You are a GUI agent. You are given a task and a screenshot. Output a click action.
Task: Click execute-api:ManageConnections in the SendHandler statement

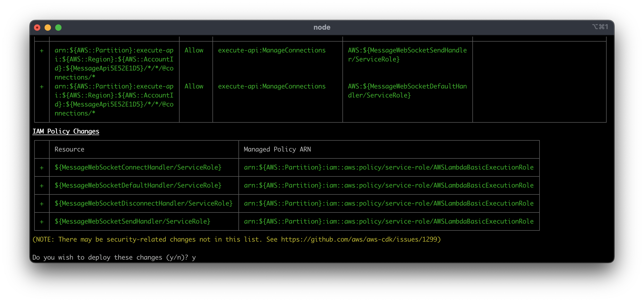pyautogui.click(x=272, y=50)
